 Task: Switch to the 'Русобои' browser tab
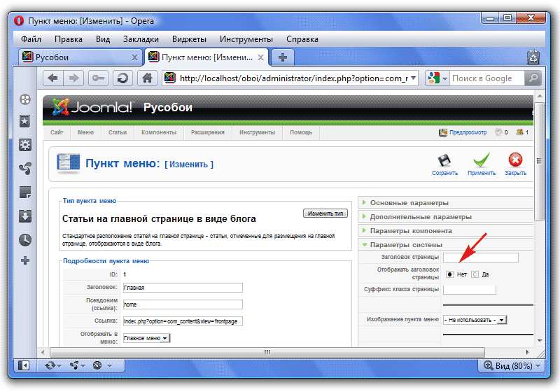coord(77,57)
